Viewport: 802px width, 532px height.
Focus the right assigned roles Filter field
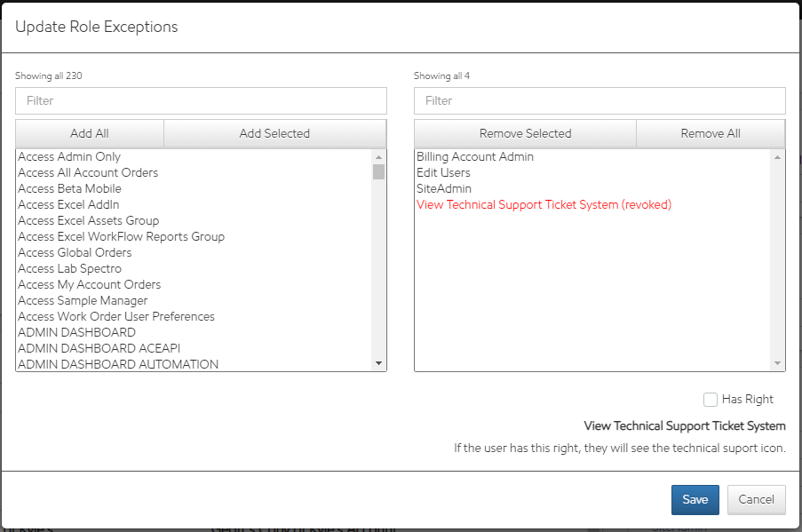600,100
